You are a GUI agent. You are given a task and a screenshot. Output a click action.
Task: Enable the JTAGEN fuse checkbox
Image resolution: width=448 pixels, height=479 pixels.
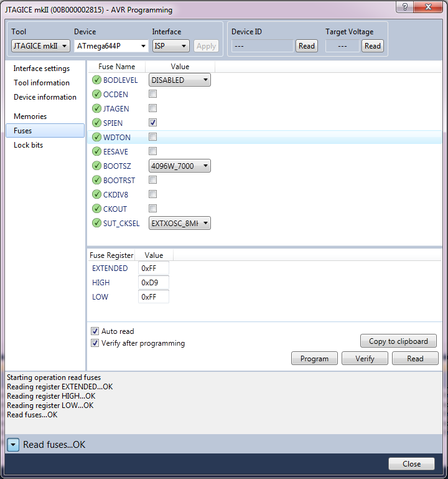tap(152, 108)
